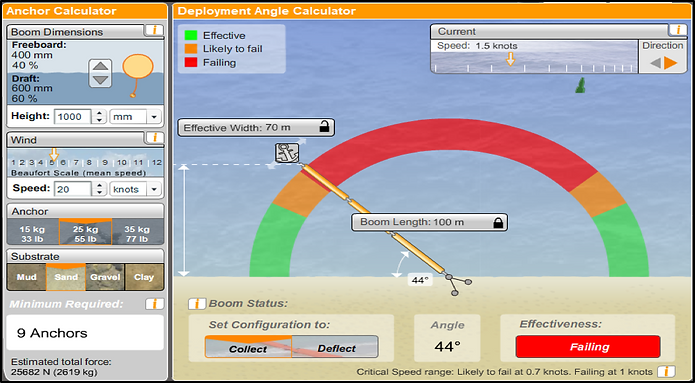Open the Critical Speed range info icon
The height and width of the screenshot is (383, 695).
(666, 371)
